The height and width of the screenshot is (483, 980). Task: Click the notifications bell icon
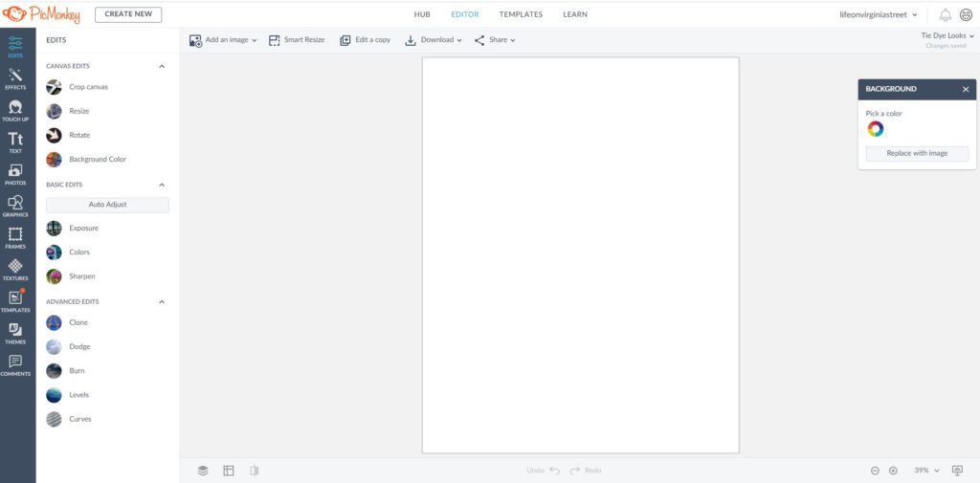point(946,14)
